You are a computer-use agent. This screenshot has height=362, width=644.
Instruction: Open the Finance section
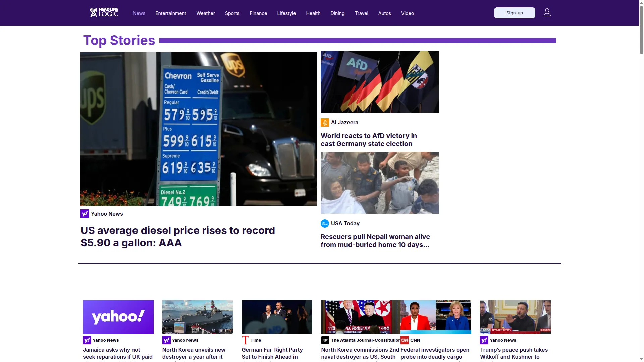tap(258, 13)
